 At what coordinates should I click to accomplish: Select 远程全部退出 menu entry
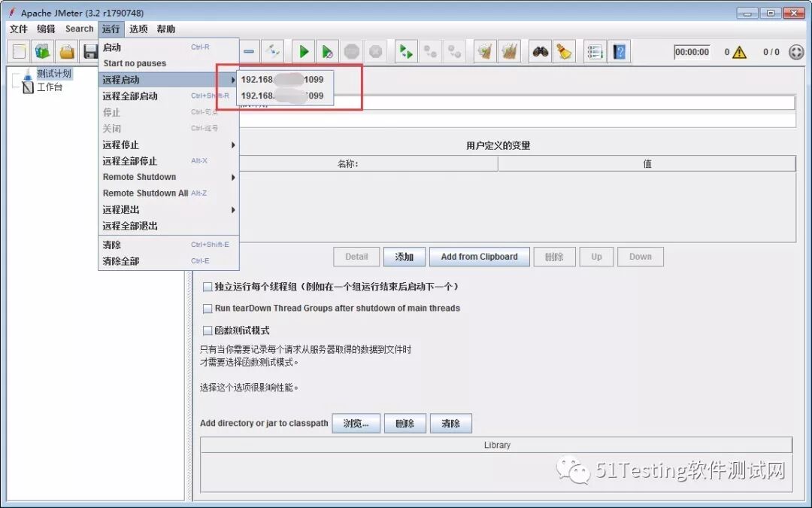point(169,226)
